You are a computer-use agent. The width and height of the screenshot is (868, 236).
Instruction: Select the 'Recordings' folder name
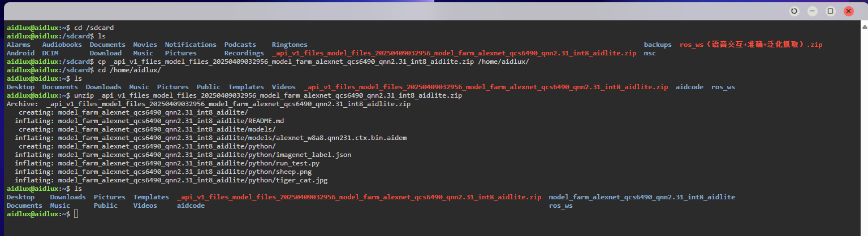point(244,53)
